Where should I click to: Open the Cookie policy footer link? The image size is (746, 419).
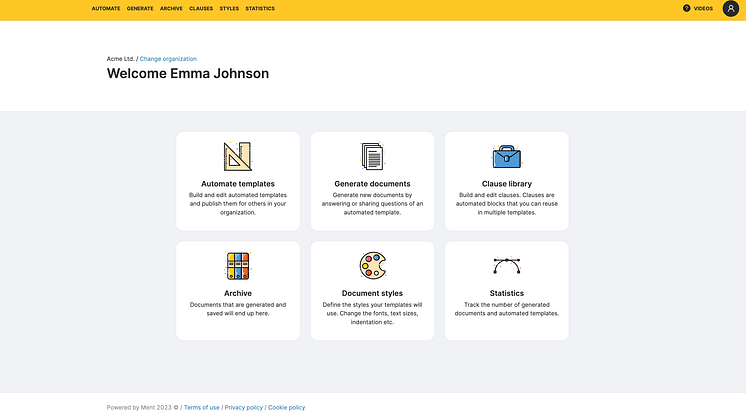tap(286, 407)
